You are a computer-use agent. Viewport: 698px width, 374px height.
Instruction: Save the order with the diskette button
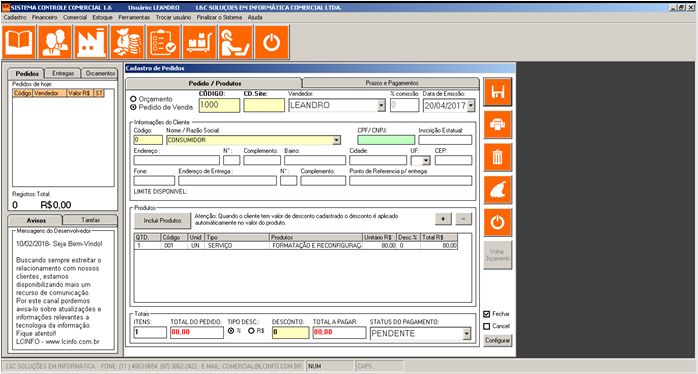coord(498,92)
